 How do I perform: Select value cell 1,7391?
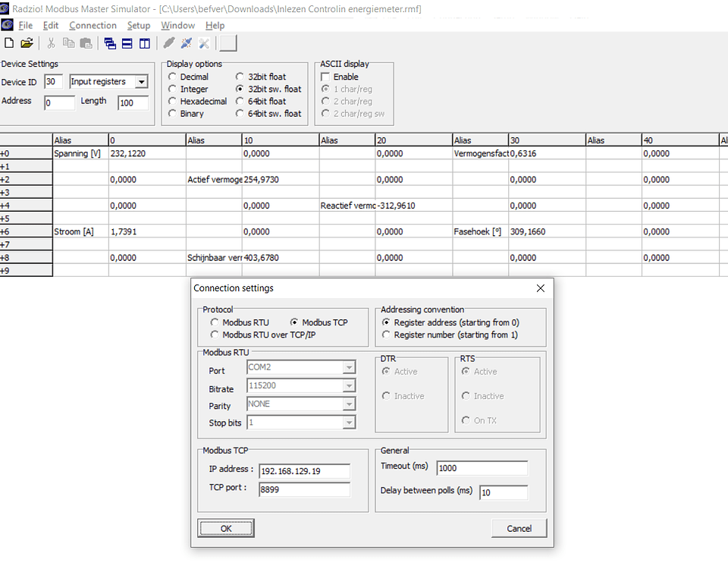click(x=147, y=231)
